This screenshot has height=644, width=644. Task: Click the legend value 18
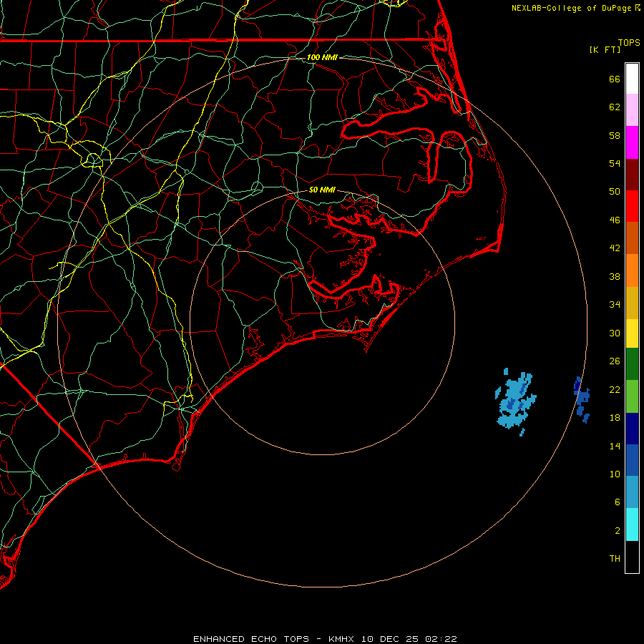(x=615, y=418)
